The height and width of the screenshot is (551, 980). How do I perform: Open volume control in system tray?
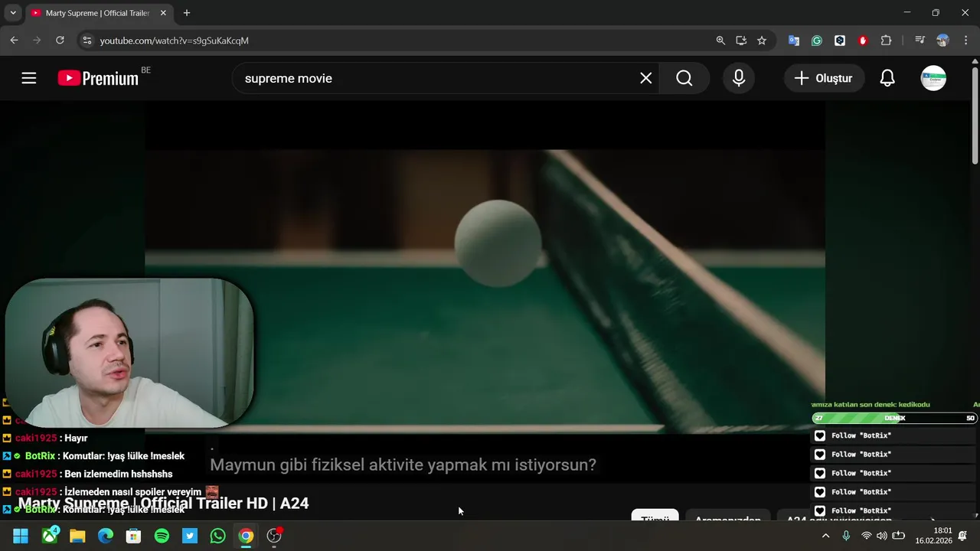pyautogui.click(x=882, y=536)
